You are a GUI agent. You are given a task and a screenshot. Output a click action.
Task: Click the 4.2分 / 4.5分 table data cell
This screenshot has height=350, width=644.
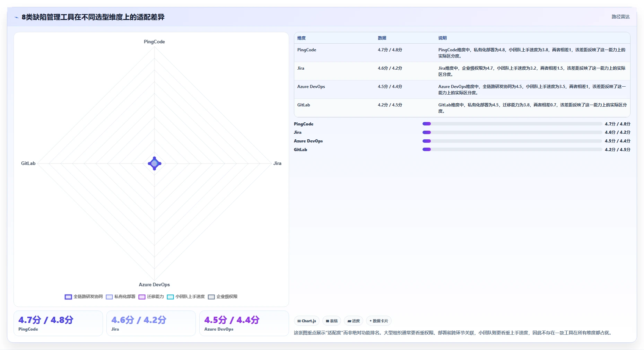(x=390, y=105)
